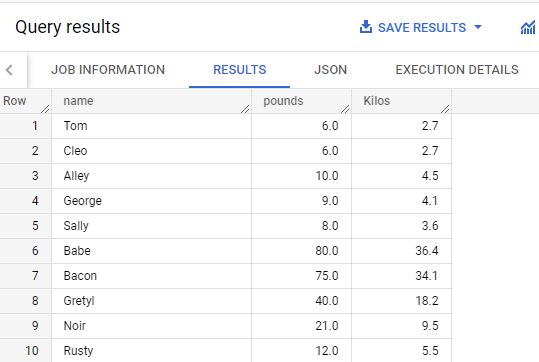
Task: Select the Results tab
Action: point(240,70)
